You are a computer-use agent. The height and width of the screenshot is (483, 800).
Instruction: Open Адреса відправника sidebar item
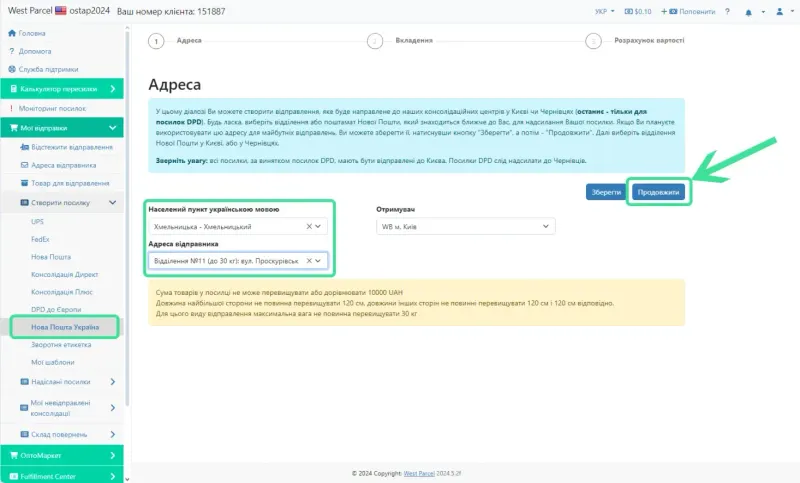pyautogui.click(x=58, y=165)
